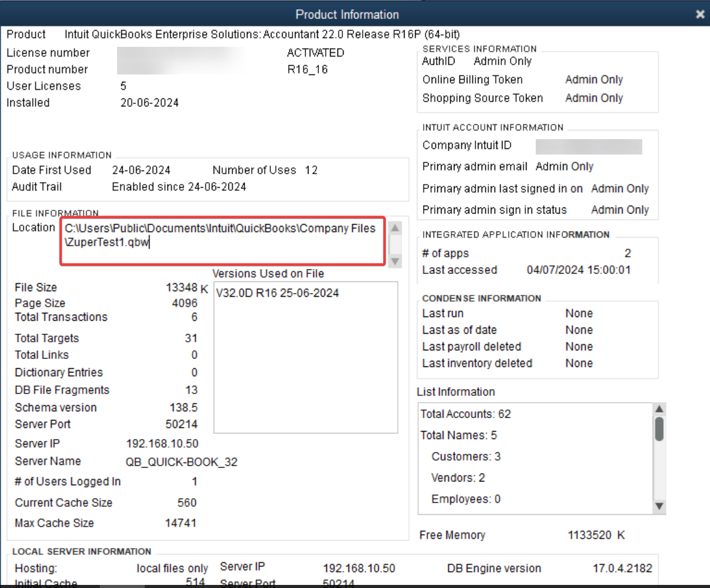Click the Free Memory value 1133520
The width and height of the screenshot is (710, 588).
(590, 535)
